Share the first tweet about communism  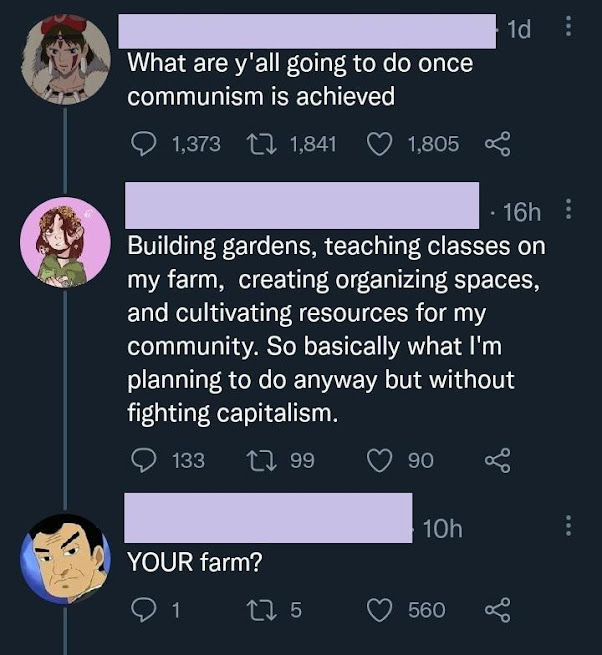tap(497, 144)
